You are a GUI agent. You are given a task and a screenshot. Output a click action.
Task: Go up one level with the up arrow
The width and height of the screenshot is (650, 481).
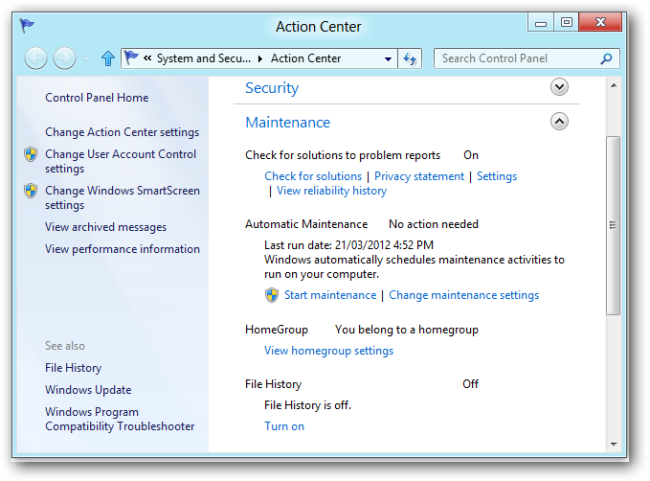(108, 58)
